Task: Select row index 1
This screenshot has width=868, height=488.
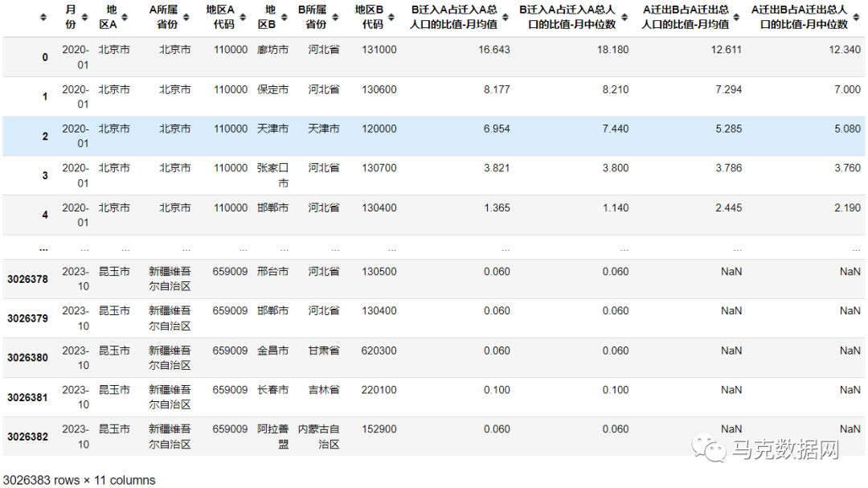Action: pyautogui.click(x=45, y=96)
